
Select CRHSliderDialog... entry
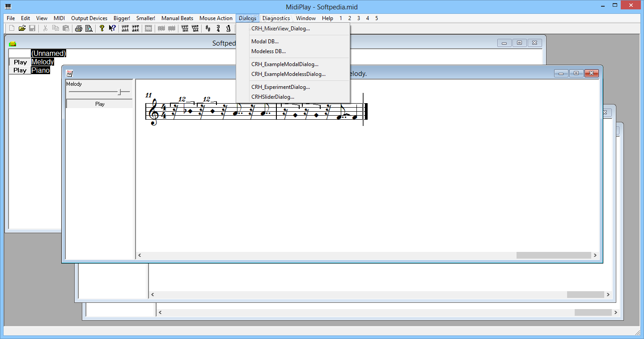pos(293,97)
